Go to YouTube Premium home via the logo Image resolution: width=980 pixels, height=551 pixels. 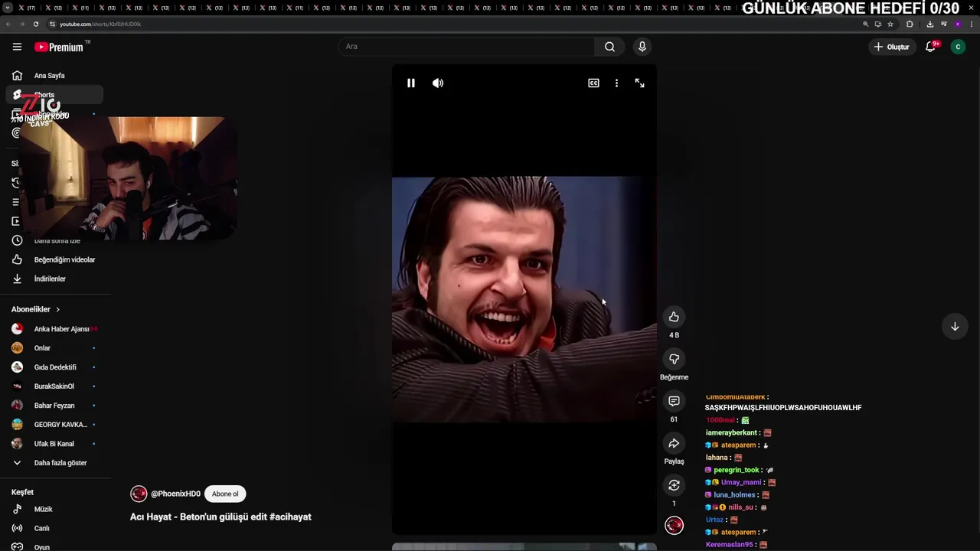pos(59,47)
